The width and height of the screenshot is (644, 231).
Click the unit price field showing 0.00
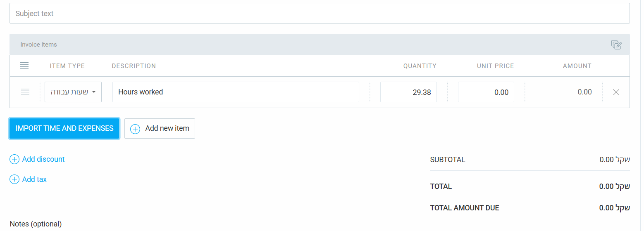click(486, 92)
